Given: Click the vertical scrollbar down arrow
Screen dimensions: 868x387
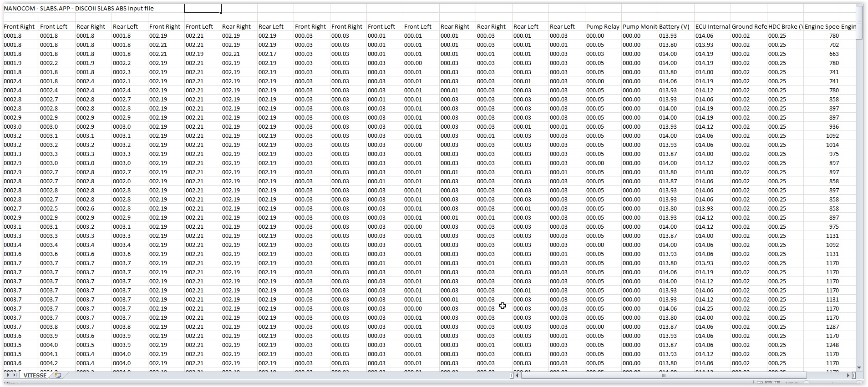Looking at the screenshot, I should pyautogui.click(x=859, y=367).
